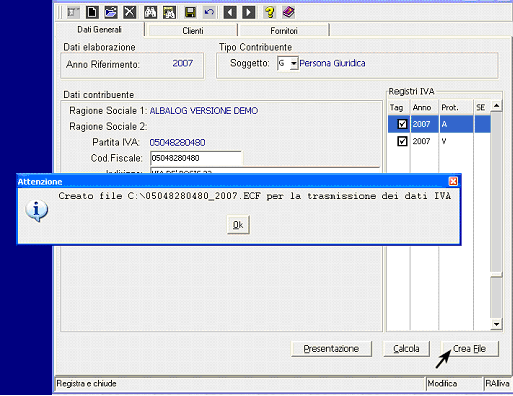Click the delete X toolbar icon

click(x=130, y=12)
